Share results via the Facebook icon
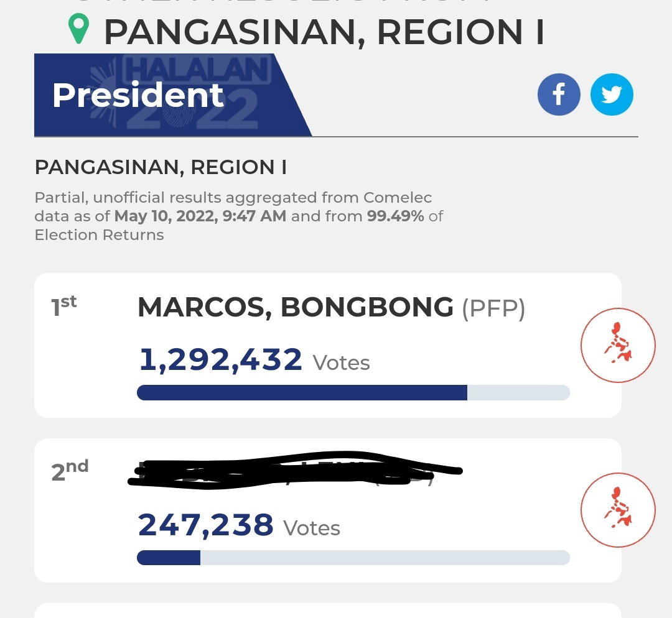 [x=559, y=95]
